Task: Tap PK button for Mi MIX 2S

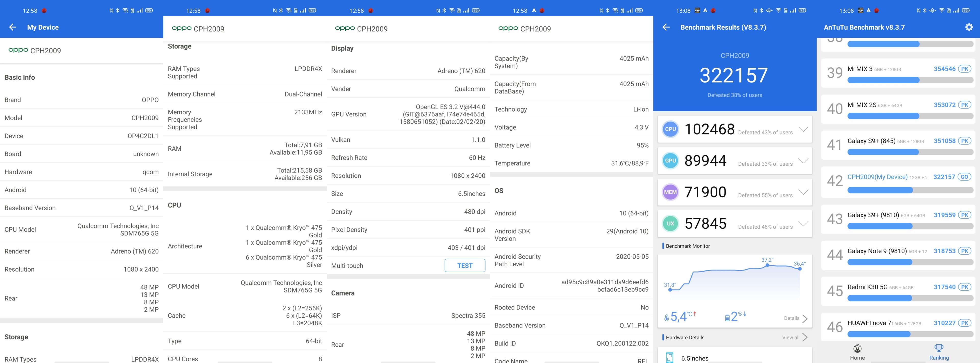Action: tap(964, 105)
